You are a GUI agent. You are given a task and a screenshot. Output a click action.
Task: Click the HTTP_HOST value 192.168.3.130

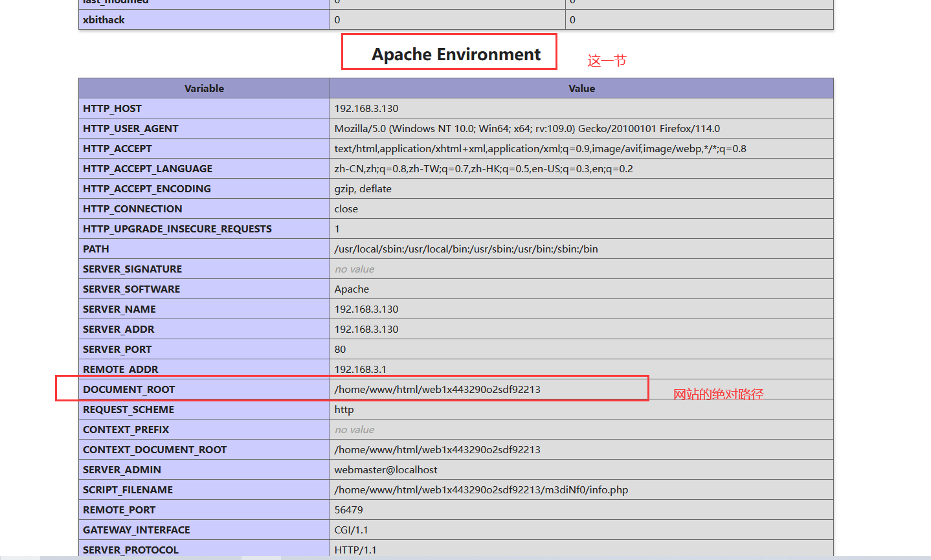366,108
